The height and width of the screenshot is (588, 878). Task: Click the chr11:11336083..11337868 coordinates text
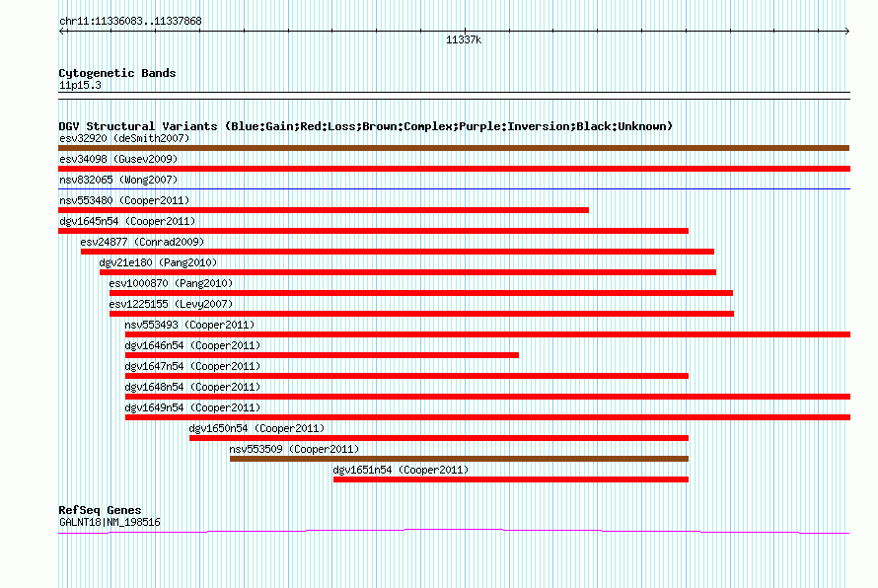pos(130,22)
